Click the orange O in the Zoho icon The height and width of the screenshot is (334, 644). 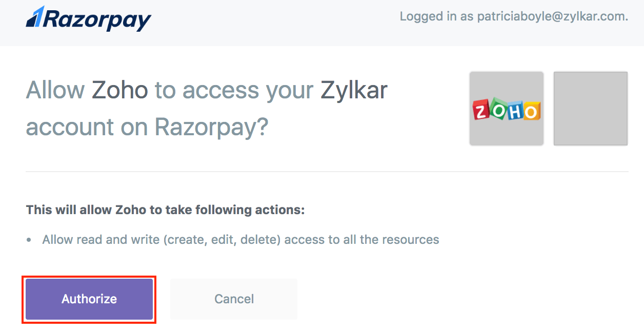pyautogui.click(x=531, y=112)
